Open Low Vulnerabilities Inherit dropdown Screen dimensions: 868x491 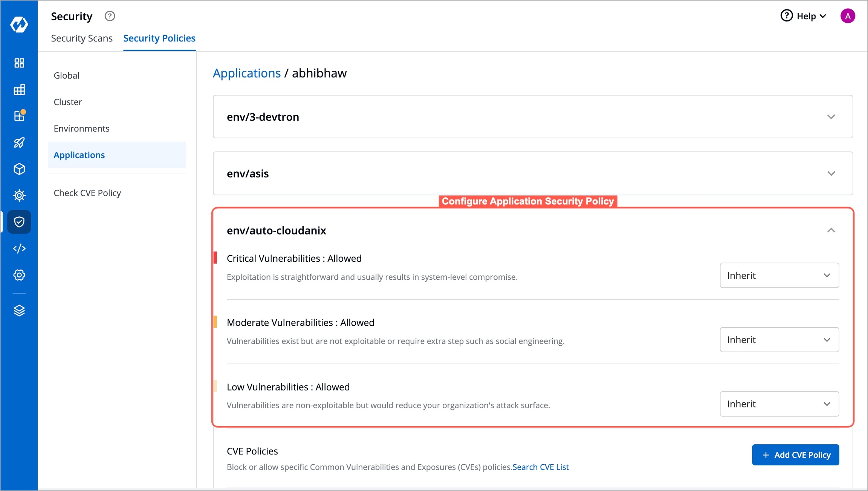[x=779, y=404]
